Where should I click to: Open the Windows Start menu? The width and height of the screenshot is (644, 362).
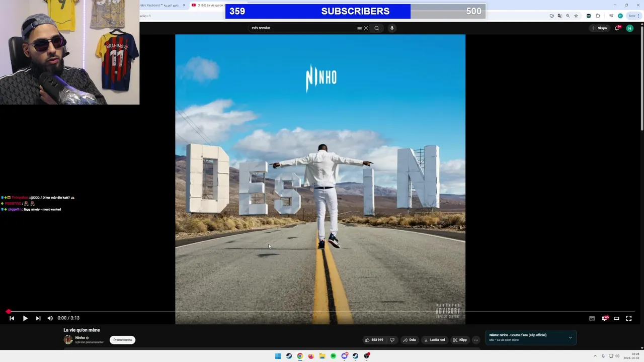click(278, 356)
